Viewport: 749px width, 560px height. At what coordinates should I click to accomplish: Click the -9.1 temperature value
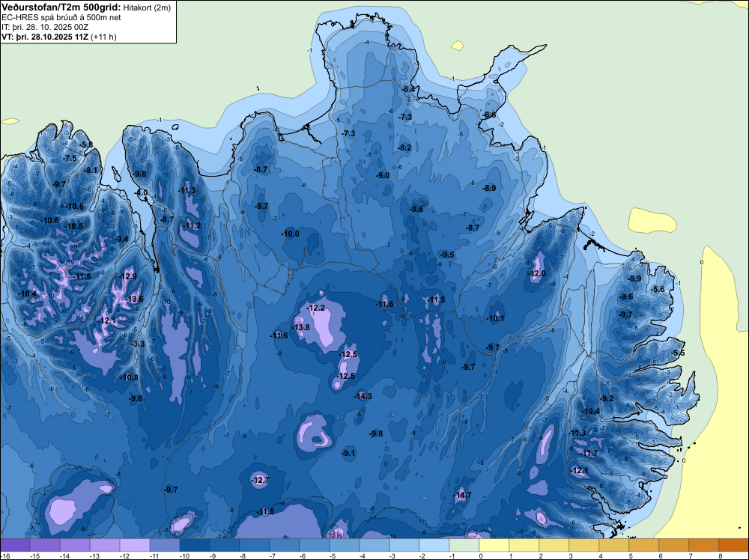349,453
